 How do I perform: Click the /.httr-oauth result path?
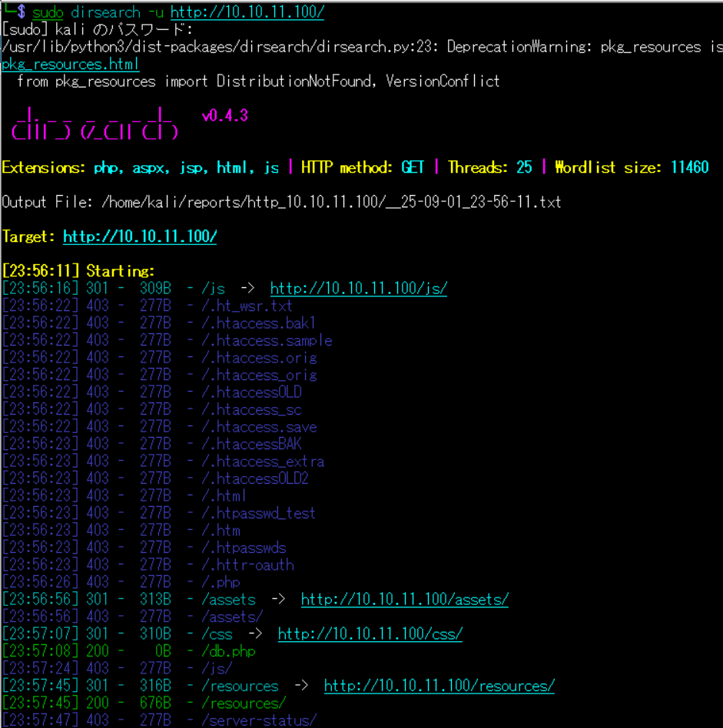(247, 565)
